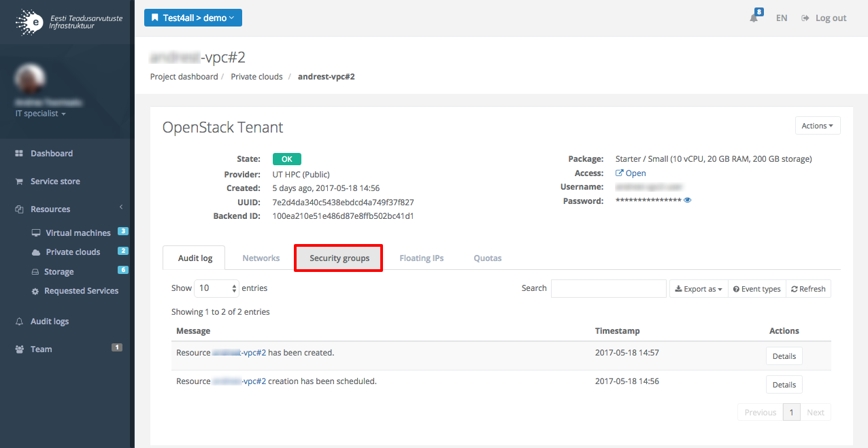Click the Private clouds breadcrumb
The height and width of the screenshot is (448, 868).
(256, 77)
